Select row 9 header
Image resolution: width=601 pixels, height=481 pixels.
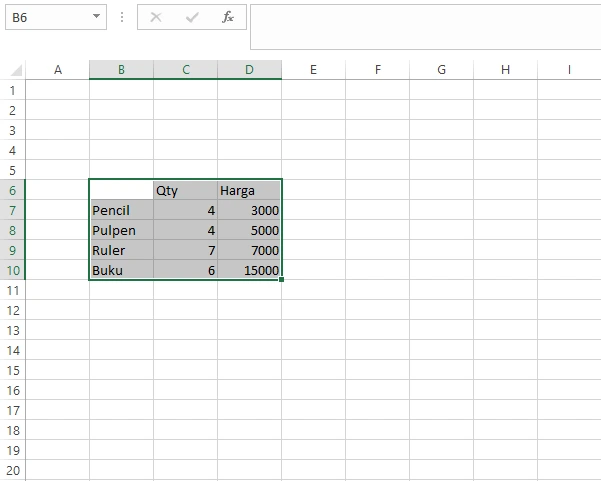coord(13,250)
